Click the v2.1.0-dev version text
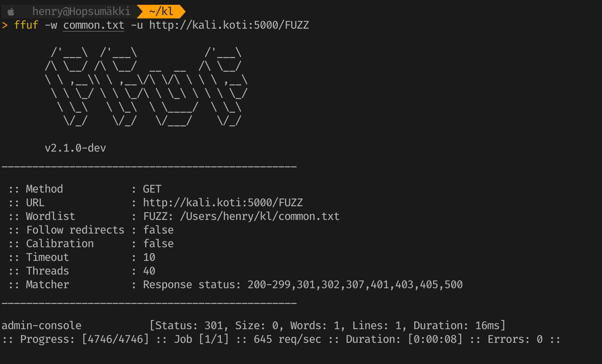This screenshot has width=602, height=364. [x=75, y=148]
